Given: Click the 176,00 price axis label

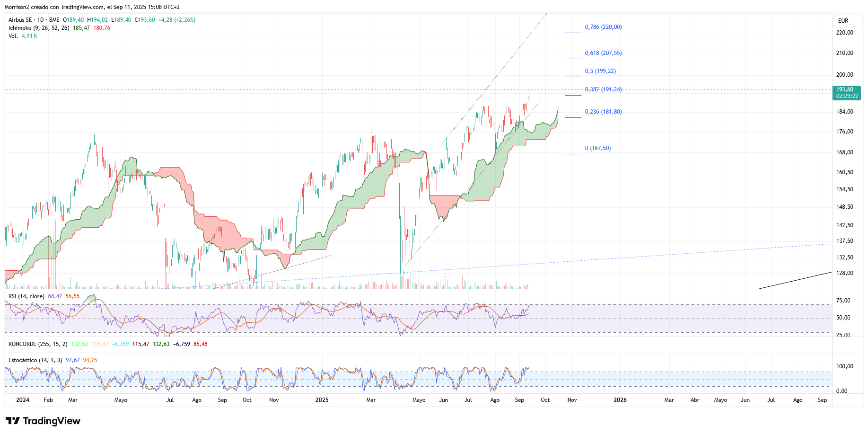Looking at the screenshot, I should click(x=845, y=132).
